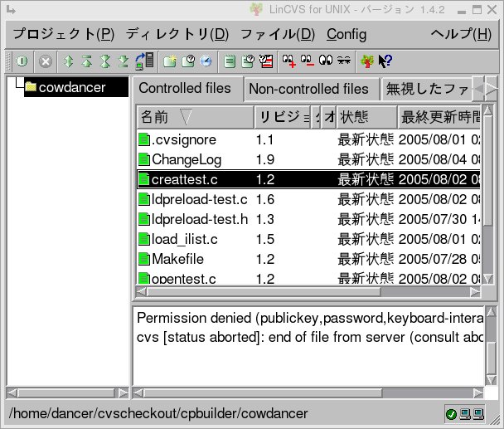The width and height of the screenshot is (504, 429).
Task: Click the large eyes toolbar icon
Action: pyautogui.click(x=326, y=61)
